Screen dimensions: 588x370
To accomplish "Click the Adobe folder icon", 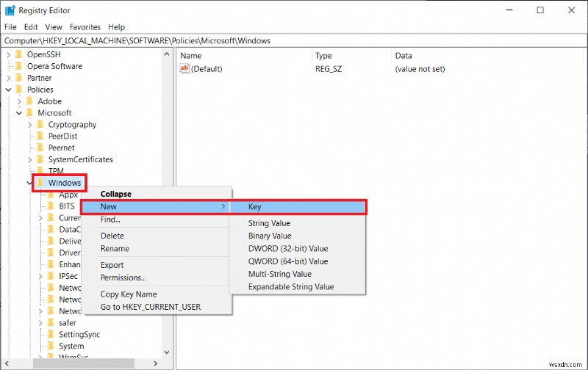I will pos(29,101).
